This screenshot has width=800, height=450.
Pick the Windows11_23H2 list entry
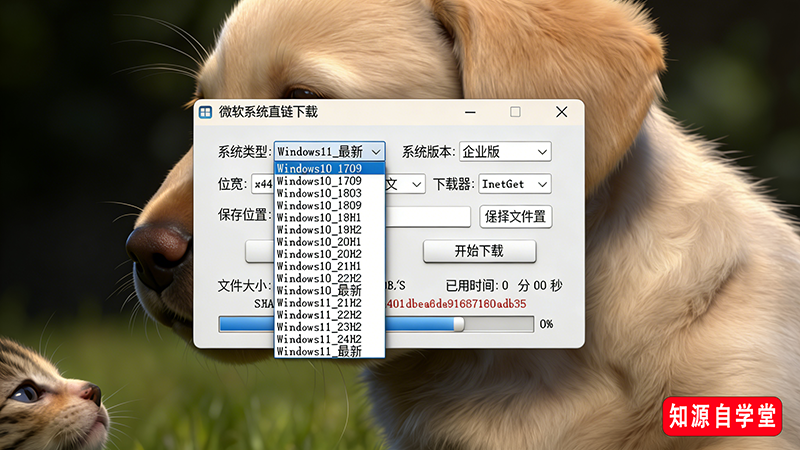330,328
